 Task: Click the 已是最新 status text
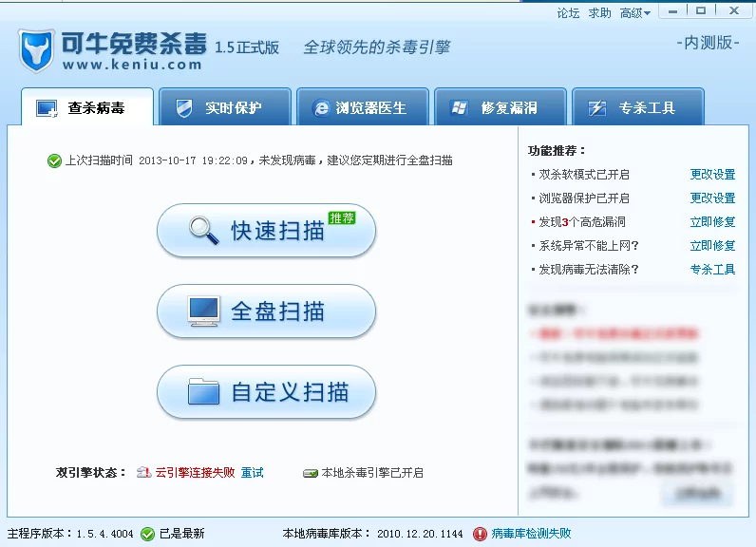click(x=181, y=534)
